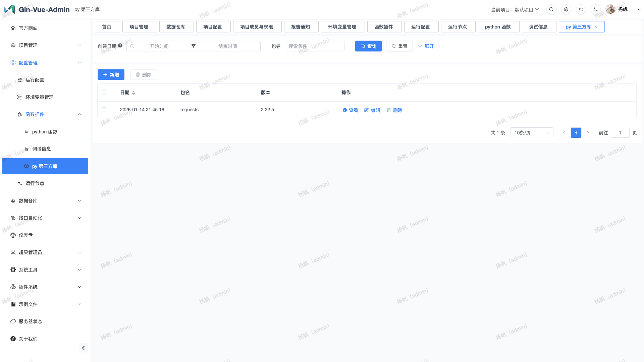Switch to the 首页 tab
644x362 pixels.
(x=107, y=27)
